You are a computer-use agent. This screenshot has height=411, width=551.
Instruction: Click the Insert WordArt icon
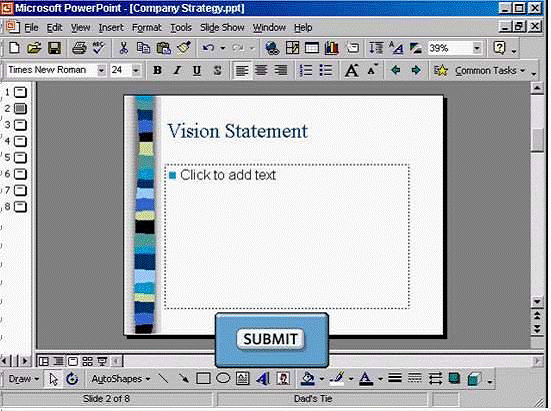pyautogui.click(x=263, y=379)
